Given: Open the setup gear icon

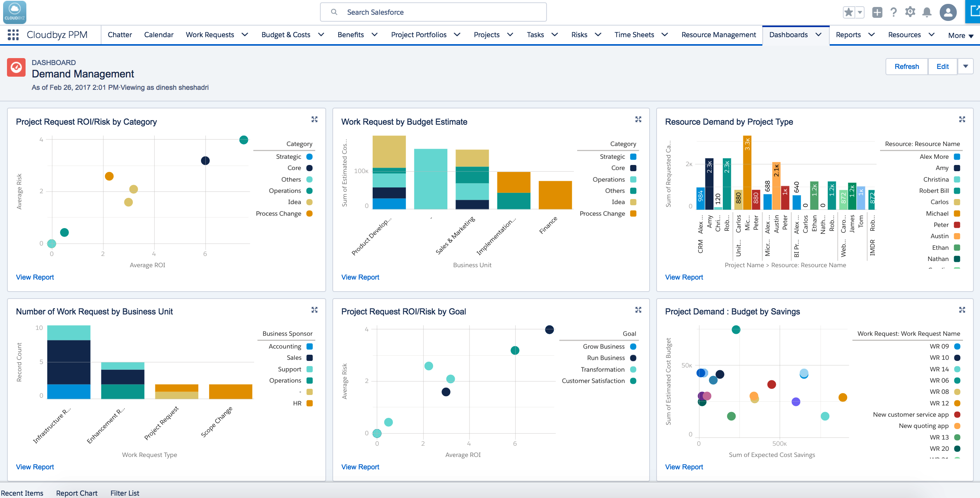Looking at the screenshot, I should tap(910, 12).
